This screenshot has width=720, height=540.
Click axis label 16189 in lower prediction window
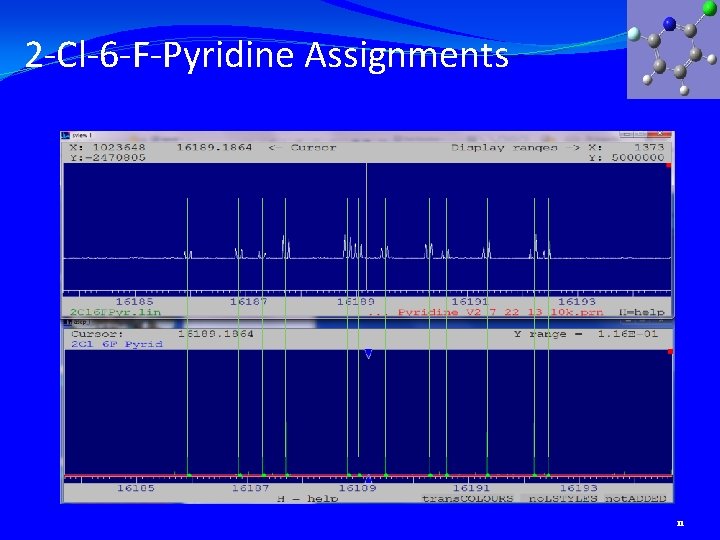click(357, 488)
